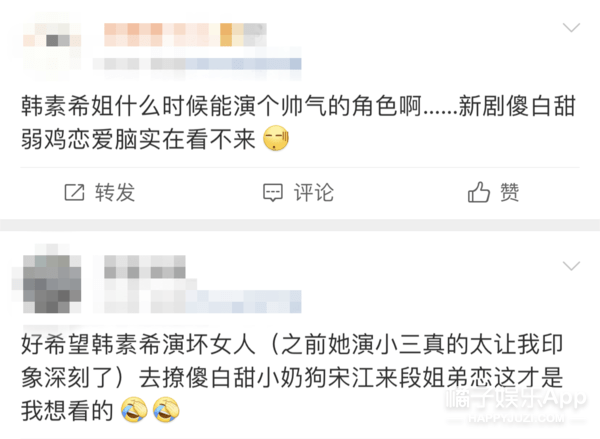This screenshot has height=439, width=600.
Task: Click the second post's blurred source line
Action: [x=197, y=302]
